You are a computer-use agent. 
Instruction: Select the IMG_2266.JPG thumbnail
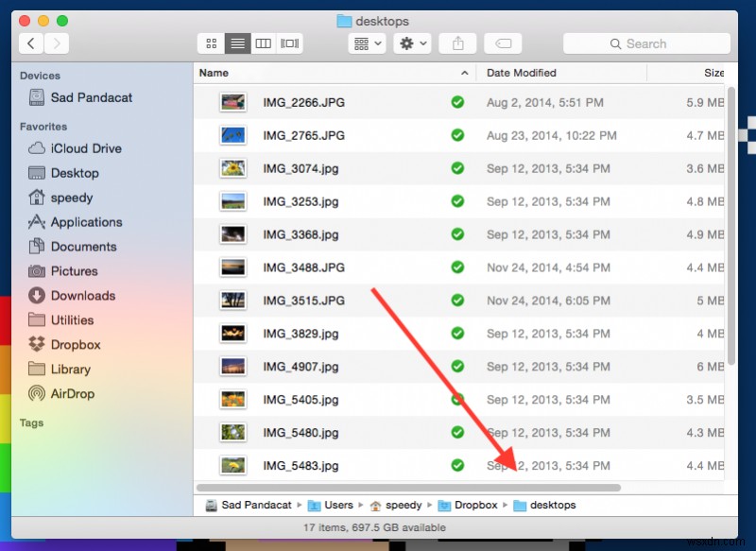tap(232, 102)
